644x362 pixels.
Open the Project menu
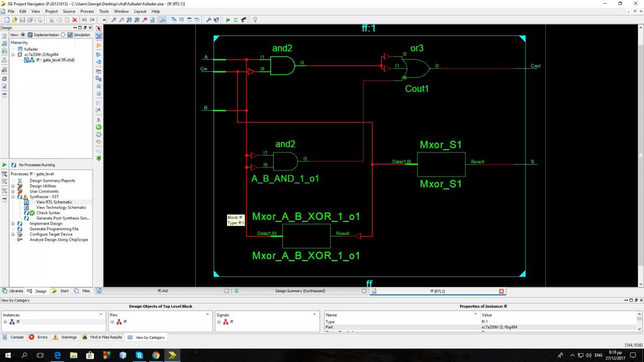click(x=52, y=11)
